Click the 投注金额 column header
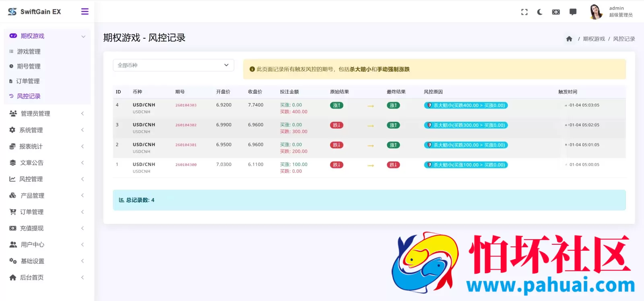Viewport: 644px width, 301px height. pyautogui.click(x=289, y=92)
